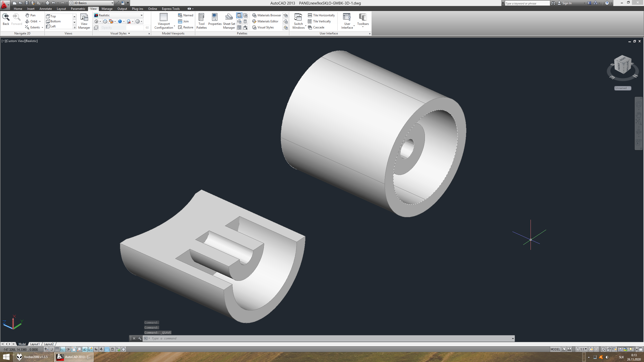Viewport: 644px width, 362px height.
Task: Click the Orbit navigation tool
Action: (33, 21)
